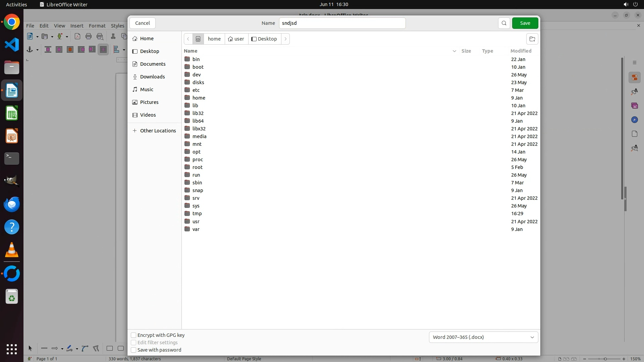Open the Insert menu
The width and height of the screenshot is (644, 362).
click(x=77, y=26)
